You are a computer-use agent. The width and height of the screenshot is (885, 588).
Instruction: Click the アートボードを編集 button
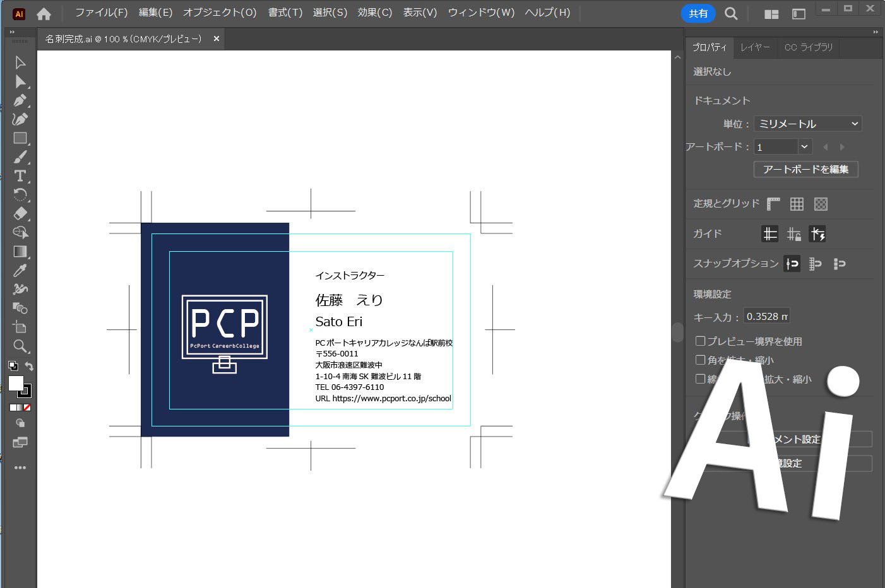[806, 169]
